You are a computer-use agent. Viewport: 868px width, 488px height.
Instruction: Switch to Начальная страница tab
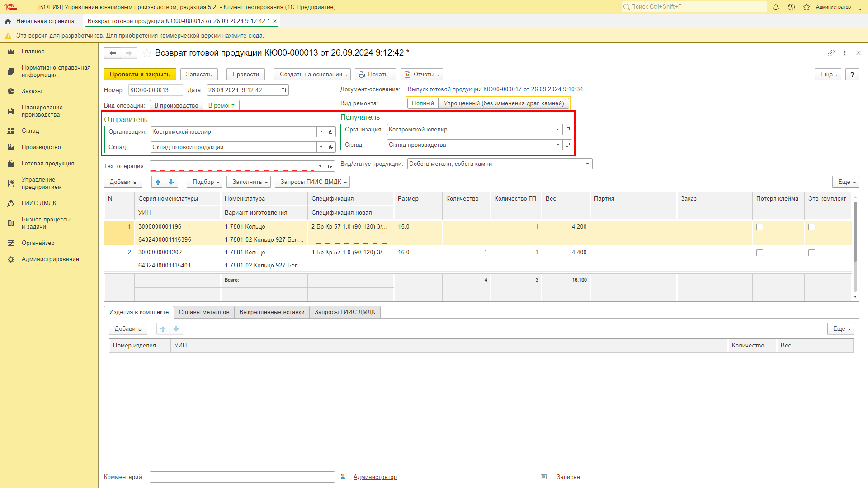[41, 21]
